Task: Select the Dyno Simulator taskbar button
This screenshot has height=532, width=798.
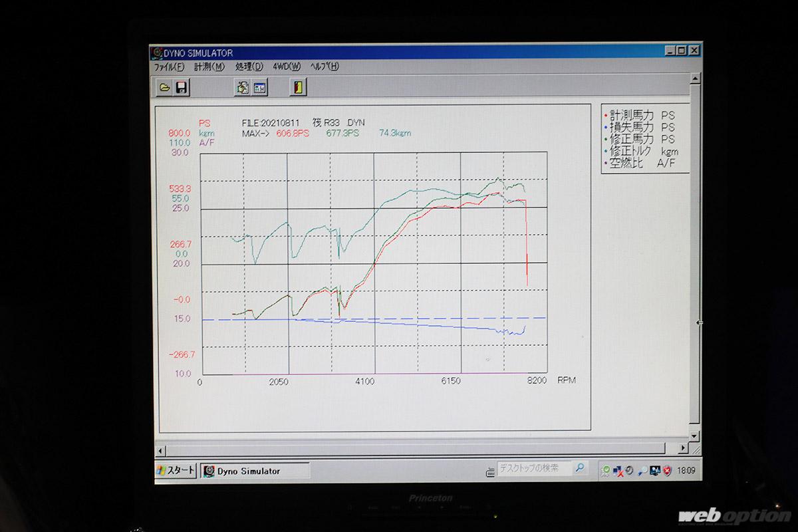Action: (254, 471)
